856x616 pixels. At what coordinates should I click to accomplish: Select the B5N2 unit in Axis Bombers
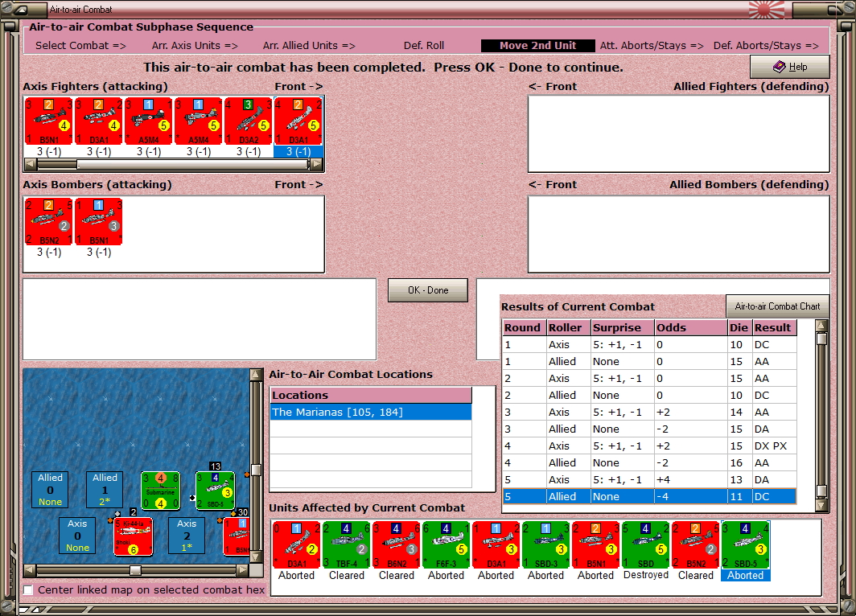tap(48, 221)
